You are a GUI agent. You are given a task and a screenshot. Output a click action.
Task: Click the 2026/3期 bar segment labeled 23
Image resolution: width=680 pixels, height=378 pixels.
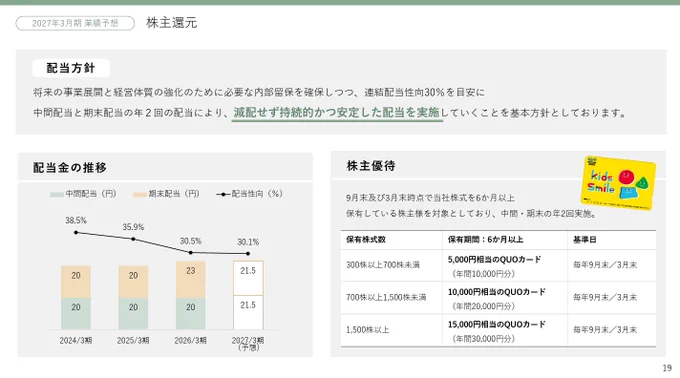(x=190, y=279)
